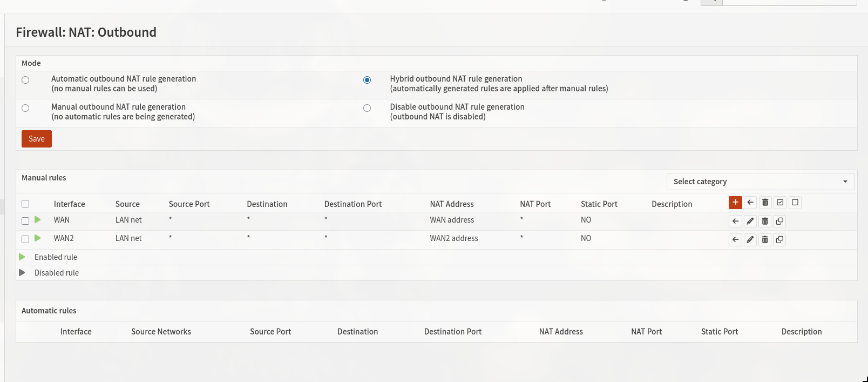Move selected rules before the WAN2 rule
Screen dimensions: 868x382
[x=735, y=239]
